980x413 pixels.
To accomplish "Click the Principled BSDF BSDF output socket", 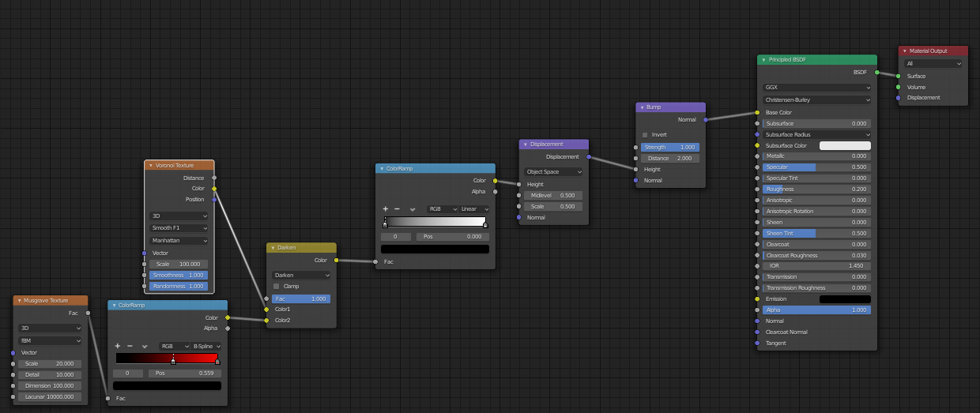I will point(876,72).
